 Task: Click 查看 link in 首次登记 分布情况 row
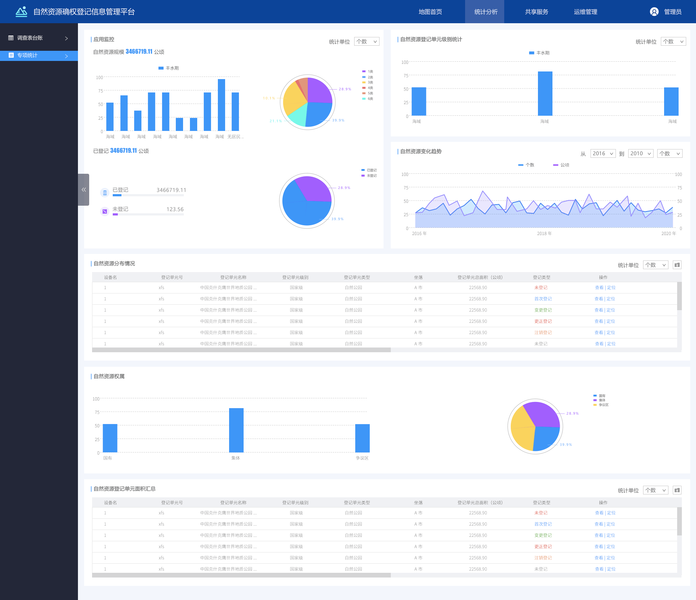599,299
